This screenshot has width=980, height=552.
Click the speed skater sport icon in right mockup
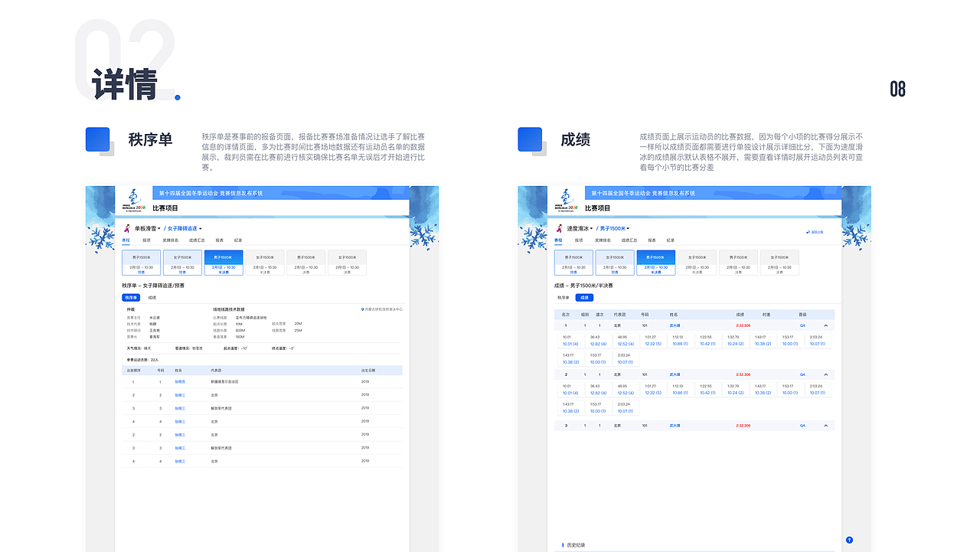pos(560,228)
